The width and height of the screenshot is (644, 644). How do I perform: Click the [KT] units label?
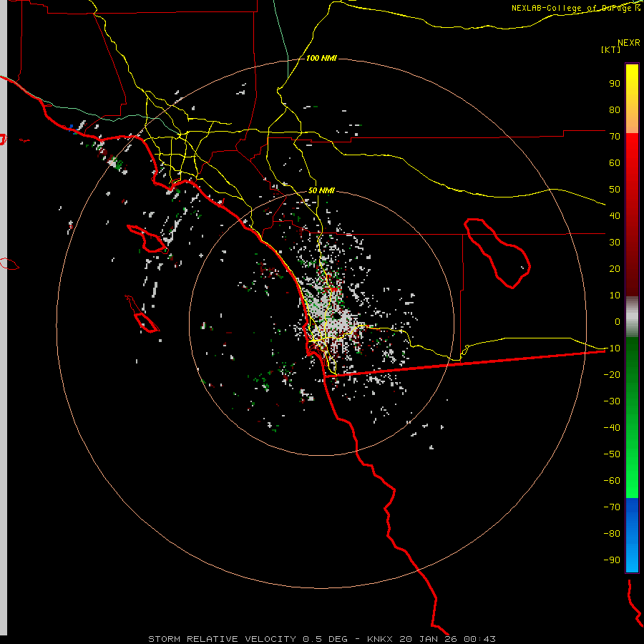pos(610,49)
